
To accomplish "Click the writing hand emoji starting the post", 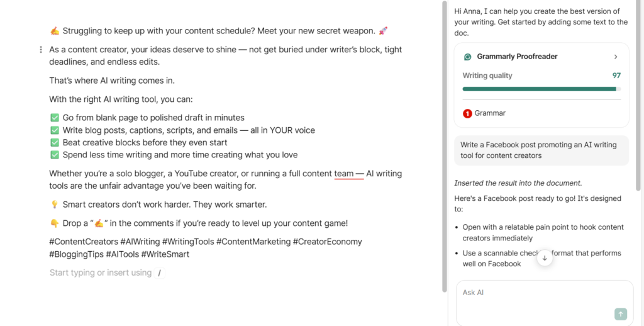I will click(x=55, y=31).
